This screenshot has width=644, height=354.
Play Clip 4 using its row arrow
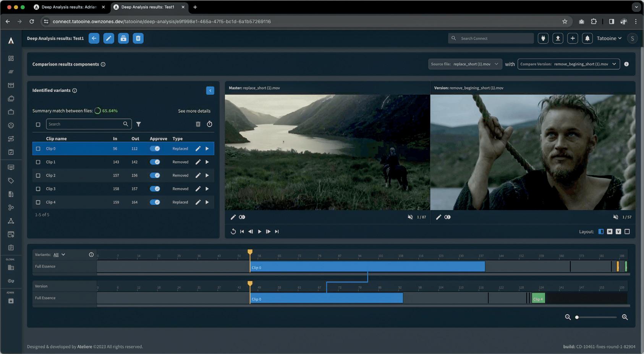(207, 202)
